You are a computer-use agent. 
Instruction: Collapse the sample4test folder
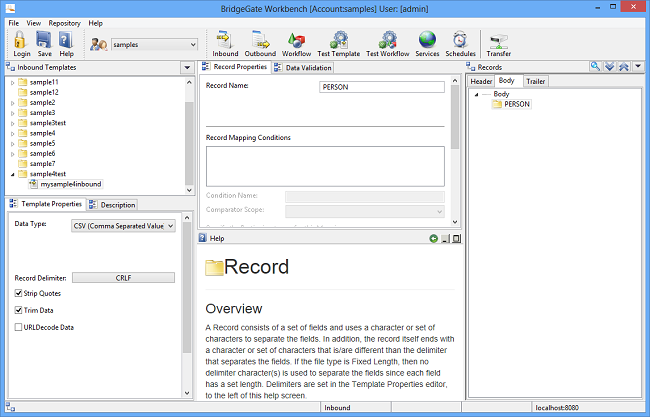[12, 174]
